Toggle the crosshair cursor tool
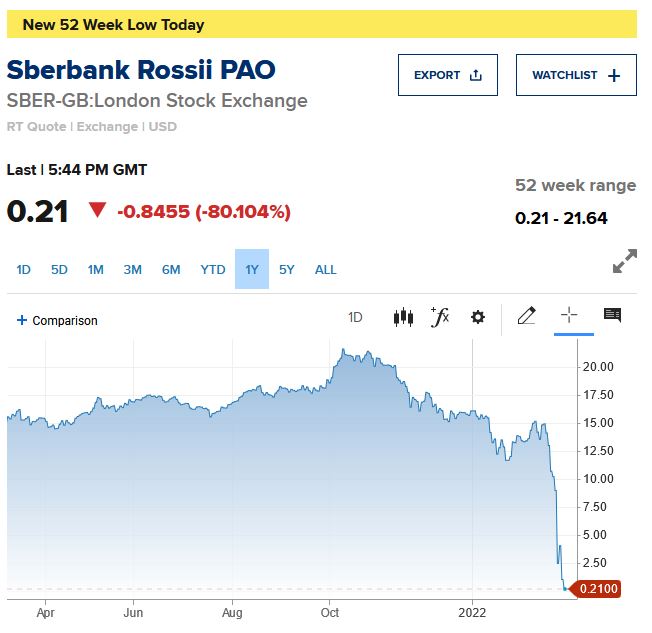Screen dimensions: 652x633 [569, 316]
